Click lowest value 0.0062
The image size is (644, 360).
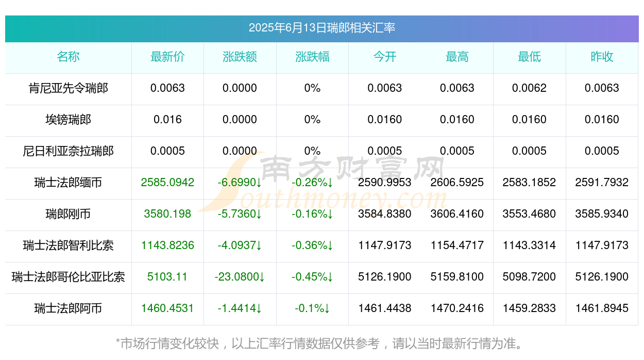tap(530, 88)
